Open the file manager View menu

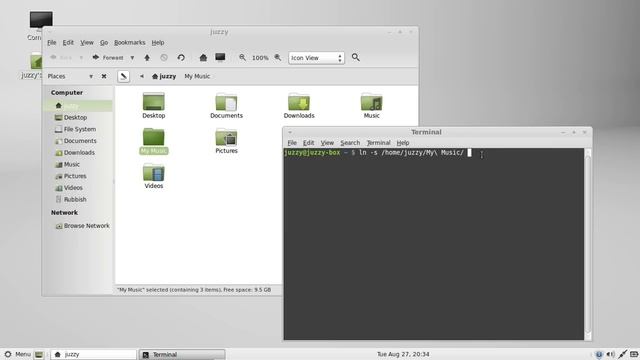(x=87, y=42)
